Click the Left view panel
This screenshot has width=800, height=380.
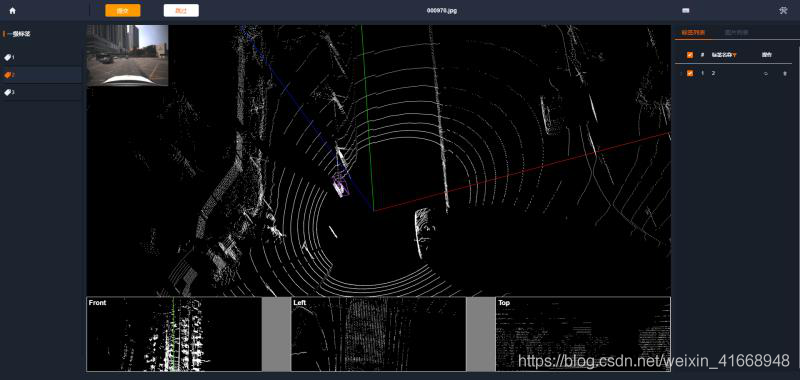pyautogui.click(x=378, y=334)
